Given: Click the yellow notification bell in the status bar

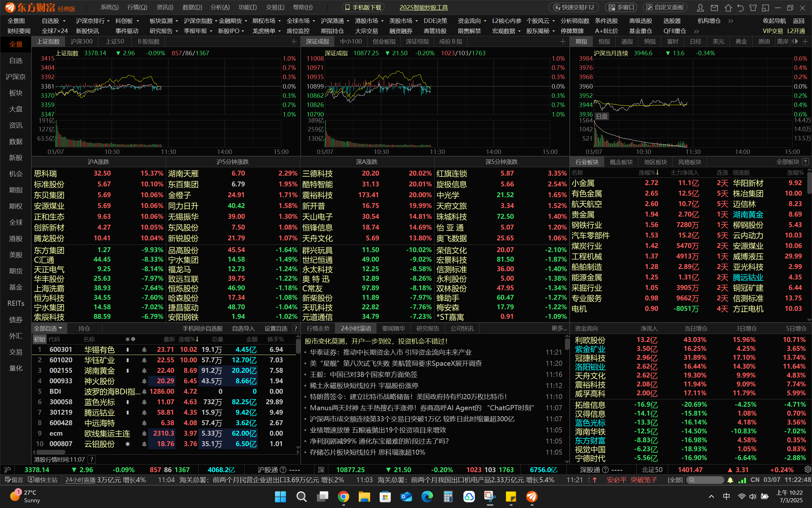Looking at the screenshot, I should click(730, 480).
